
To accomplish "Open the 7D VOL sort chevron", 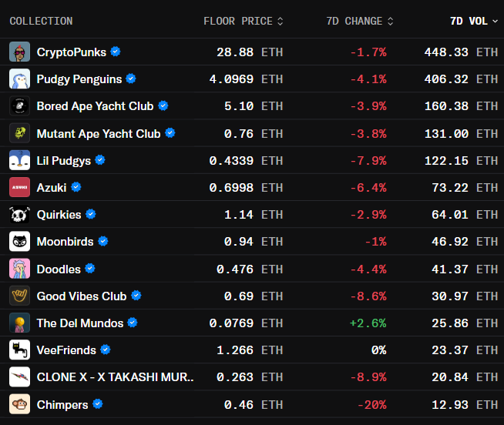I will coord(496,22).
